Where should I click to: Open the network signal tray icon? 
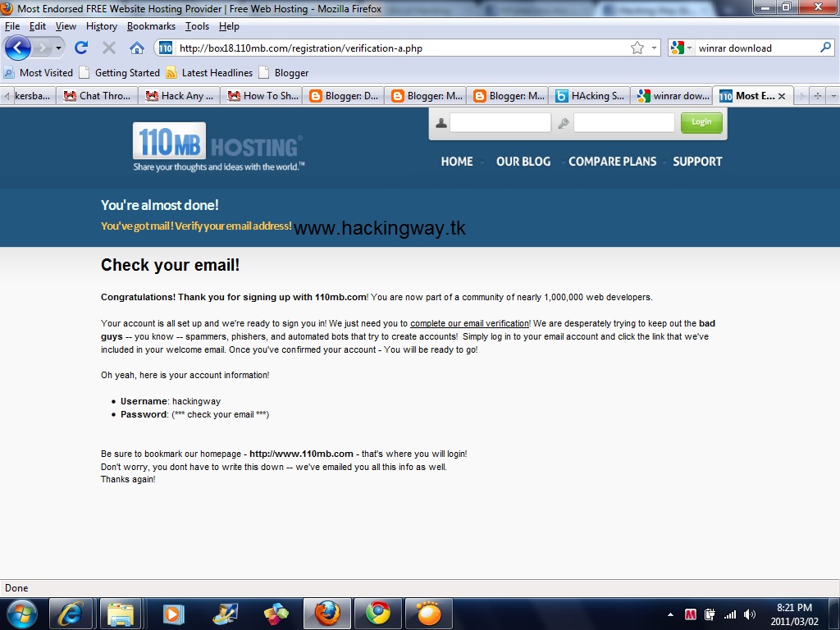pos(729,614)
